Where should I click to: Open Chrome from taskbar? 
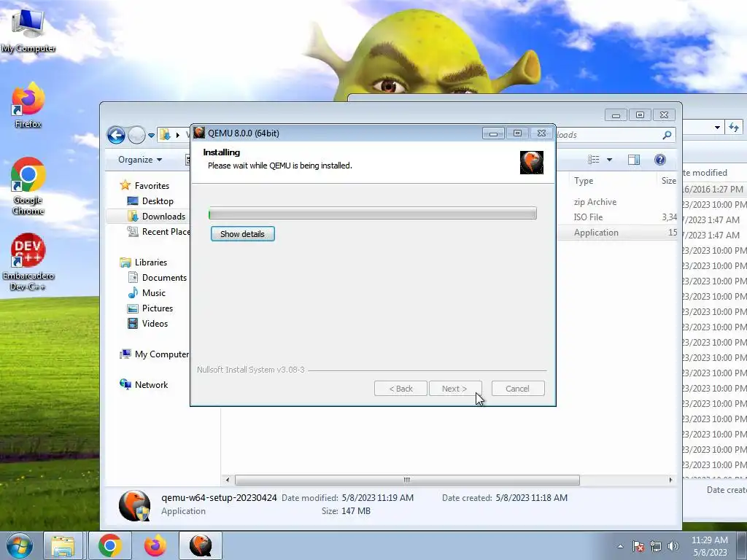click(x=109, y=545)
